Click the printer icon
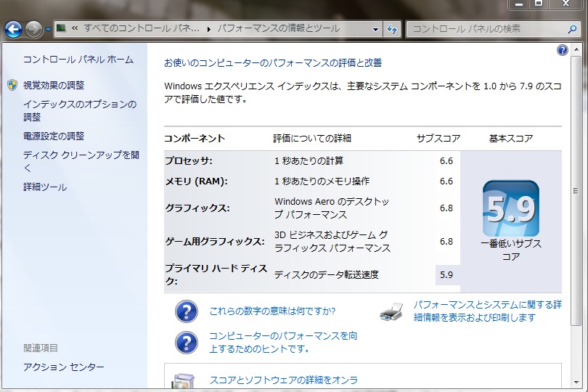The width and height of the screenshot is (588, 392). [391, 311]
